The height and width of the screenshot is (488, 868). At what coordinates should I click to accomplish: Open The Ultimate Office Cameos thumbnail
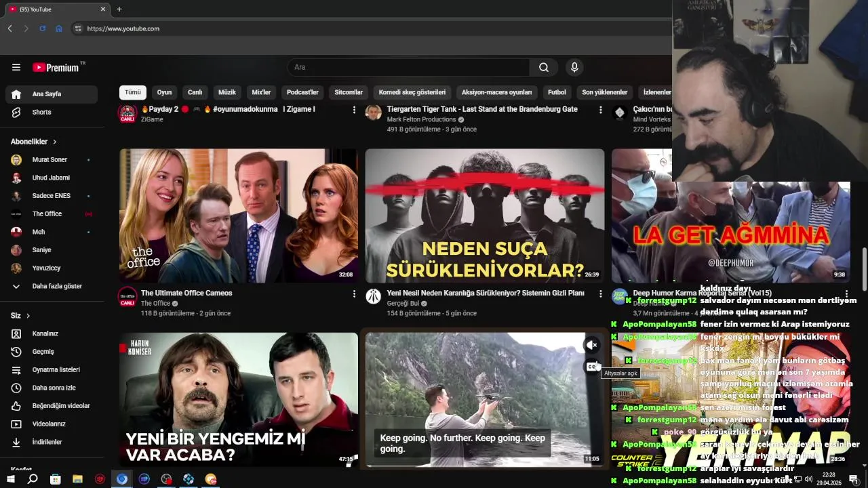point(239,216)
